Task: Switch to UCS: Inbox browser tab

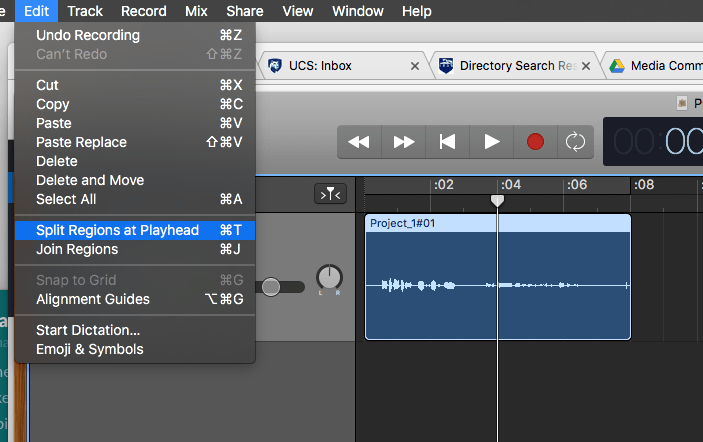Action: click(x=341, y=66)
